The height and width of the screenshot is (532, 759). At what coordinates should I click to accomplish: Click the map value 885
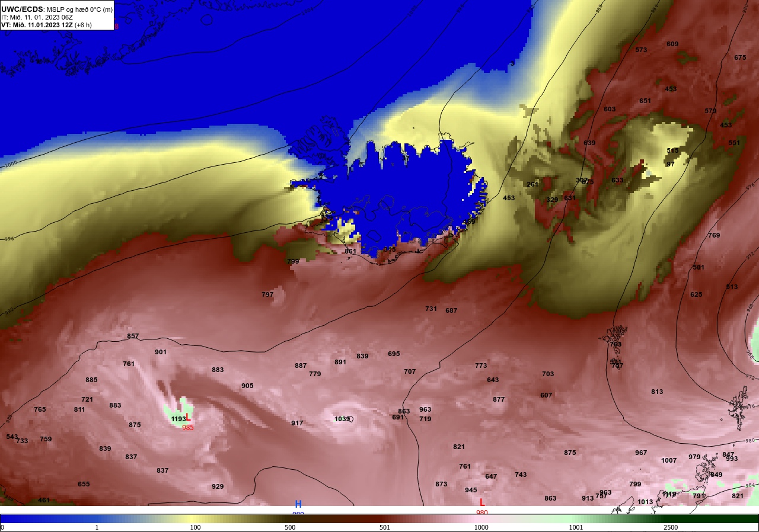91,380
